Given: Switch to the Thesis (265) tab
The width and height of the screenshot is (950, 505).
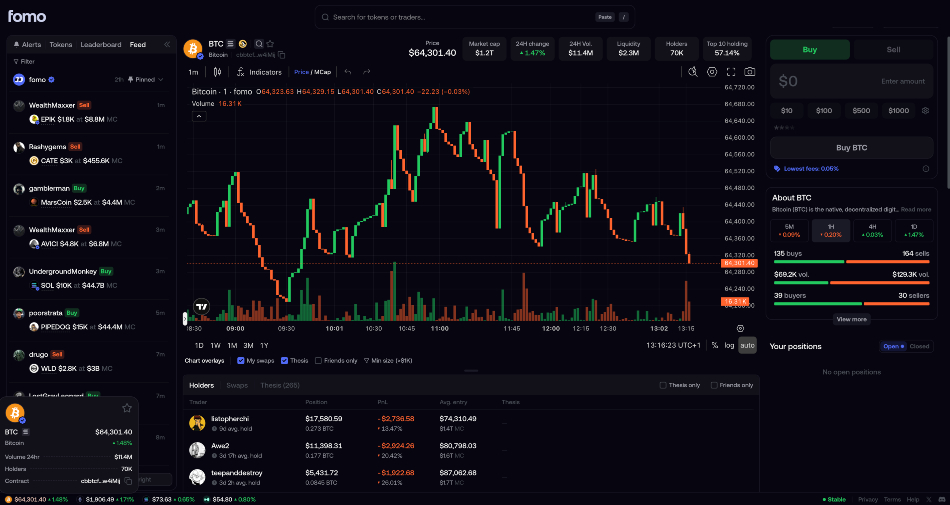Looking at the screenshot, I should (280, 385).
